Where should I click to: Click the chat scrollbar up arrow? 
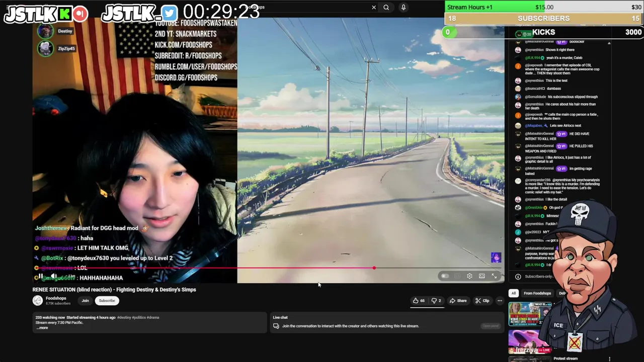(x=609, y=44)
